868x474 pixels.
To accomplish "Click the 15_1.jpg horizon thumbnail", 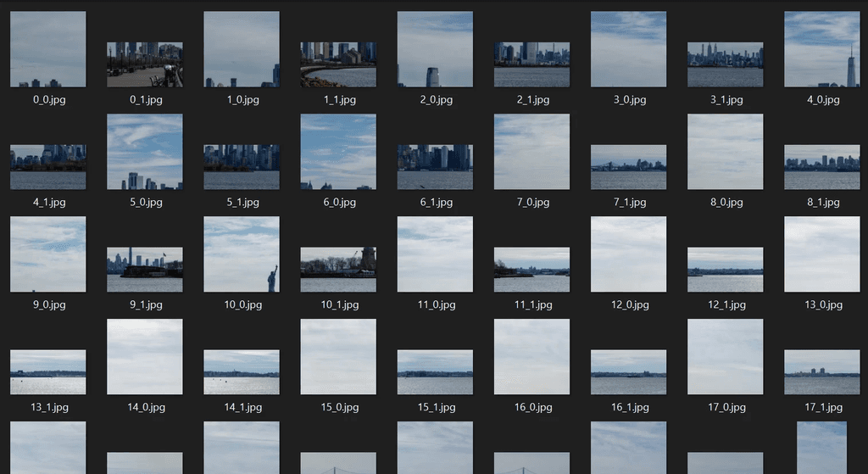I will coord(435,372).
